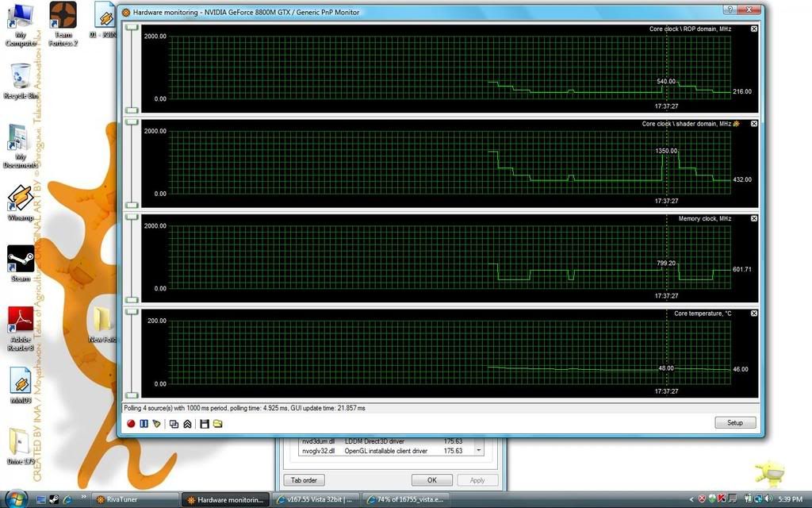Select the Drive 175 desktop folder
Viewport: 812px width, 508px height.
(21, 446)
